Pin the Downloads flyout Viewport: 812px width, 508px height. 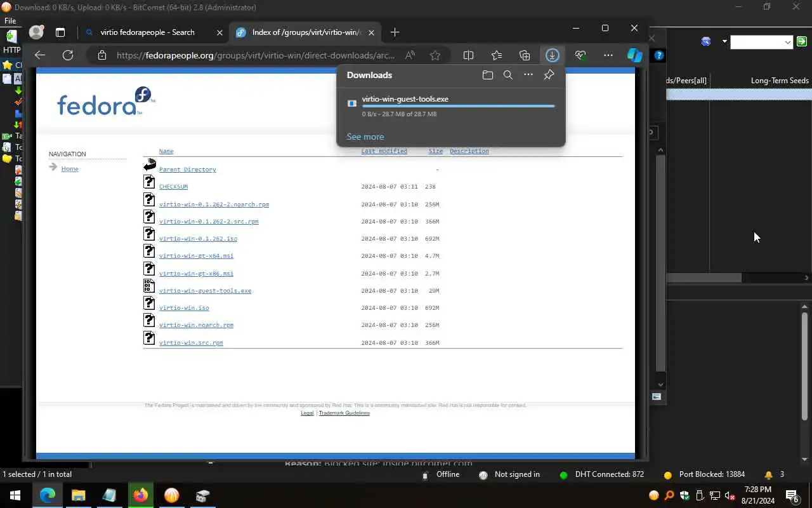pos(549,75)
